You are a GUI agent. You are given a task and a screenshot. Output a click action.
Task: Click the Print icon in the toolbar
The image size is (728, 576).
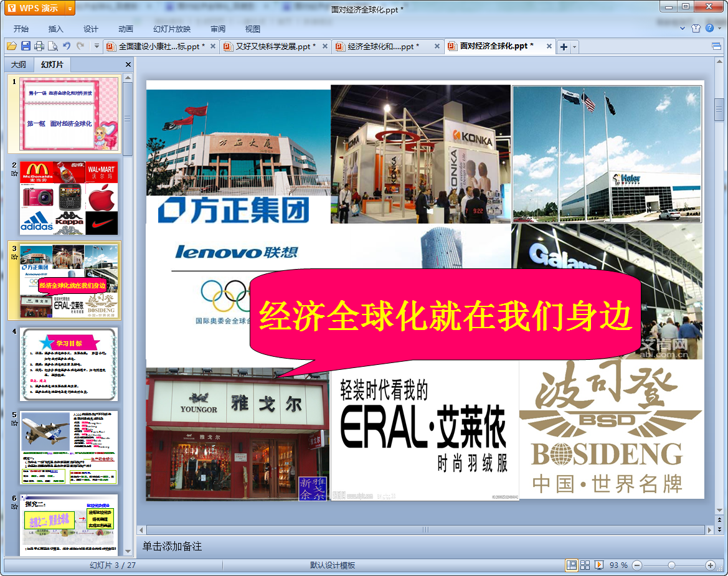coord(39,46)
